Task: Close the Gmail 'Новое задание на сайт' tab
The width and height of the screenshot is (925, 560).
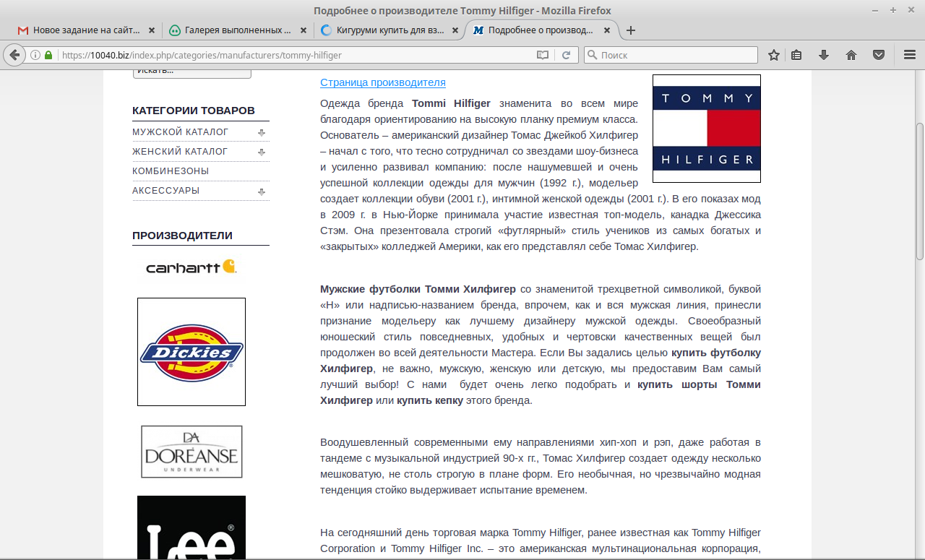Action: 152,30
